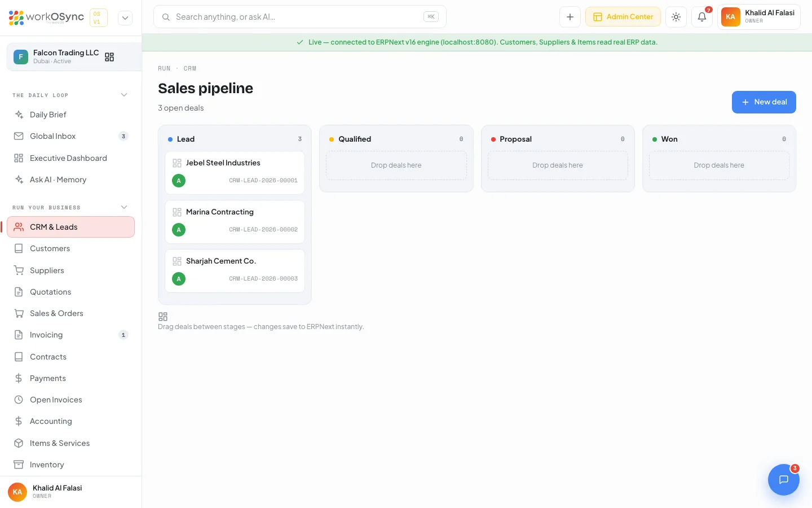This screenshot has height=508, width=812.
Task: Go to Executive Dashboard
Action: pos(70,158)
